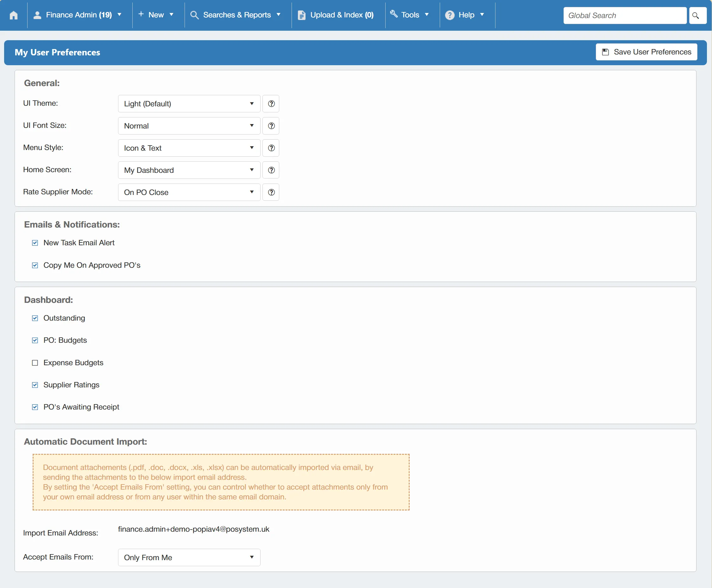Open the Accept Emails From dropdown

(x=189, y=558)
